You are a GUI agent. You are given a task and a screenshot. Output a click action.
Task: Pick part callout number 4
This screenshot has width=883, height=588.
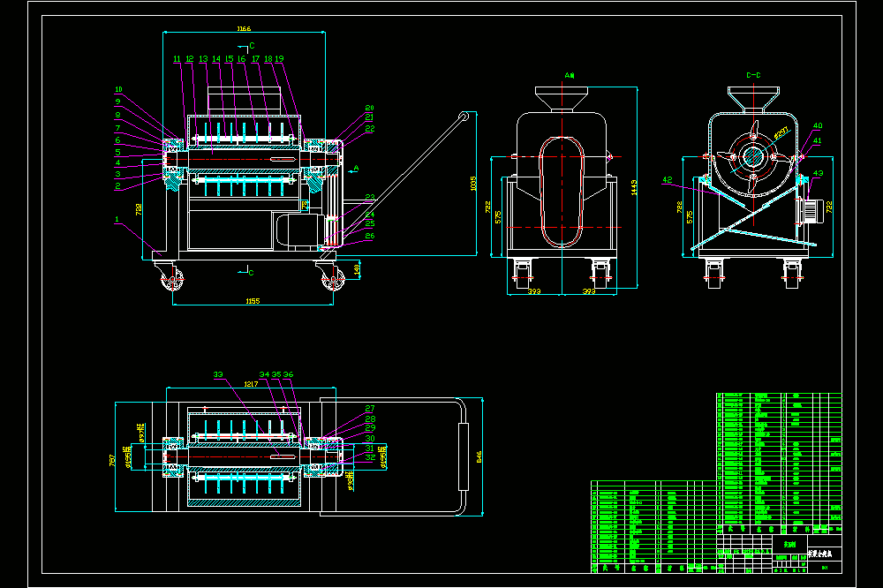tap(117, 162)
